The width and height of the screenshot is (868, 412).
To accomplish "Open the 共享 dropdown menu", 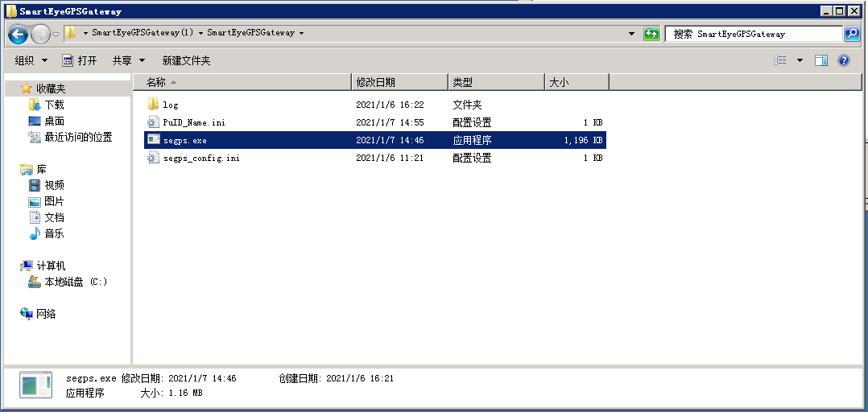I will tap(128, 60).
